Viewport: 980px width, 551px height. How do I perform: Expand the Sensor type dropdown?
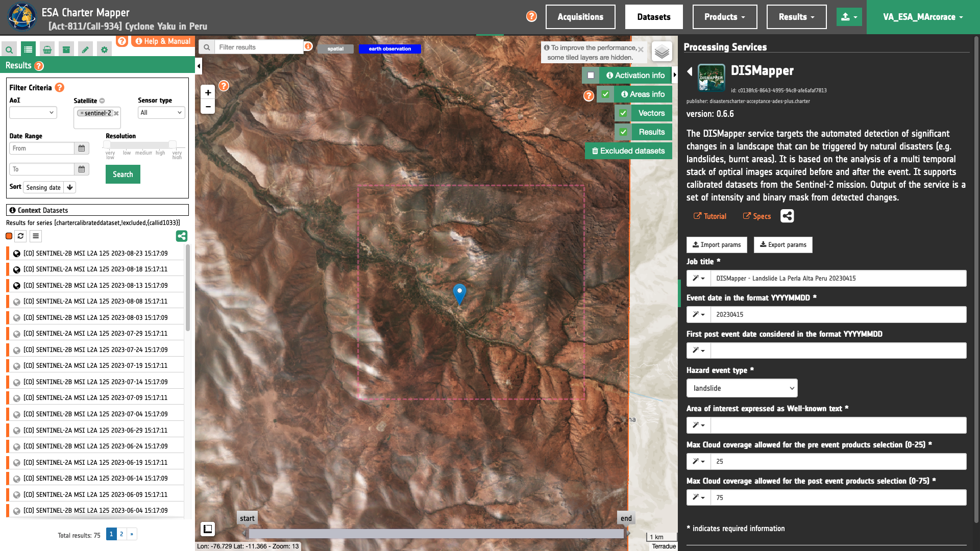(161, 113)
